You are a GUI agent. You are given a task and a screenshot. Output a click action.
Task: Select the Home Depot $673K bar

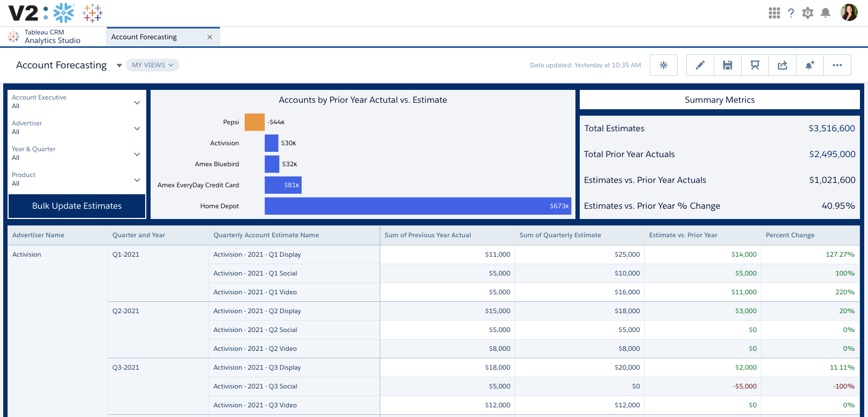pyautogui.click(x=418, y=206)
